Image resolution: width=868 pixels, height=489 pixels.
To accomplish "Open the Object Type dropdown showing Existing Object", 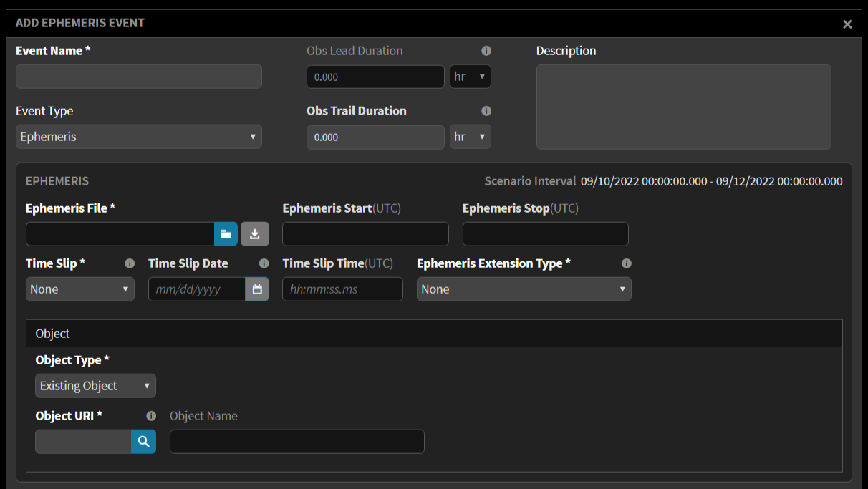I will click(x=95, y=385).
